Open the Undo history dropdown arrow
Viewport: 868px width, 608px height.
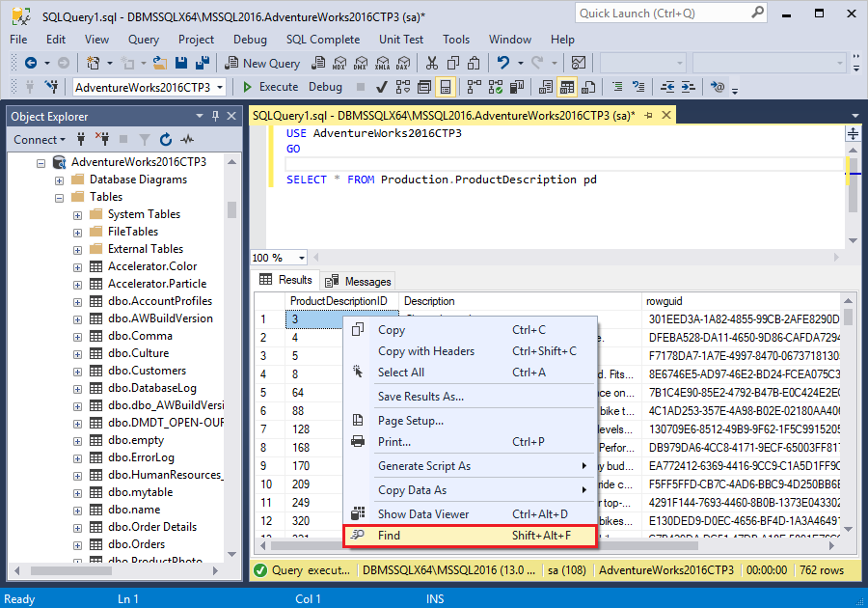[521, 63]
